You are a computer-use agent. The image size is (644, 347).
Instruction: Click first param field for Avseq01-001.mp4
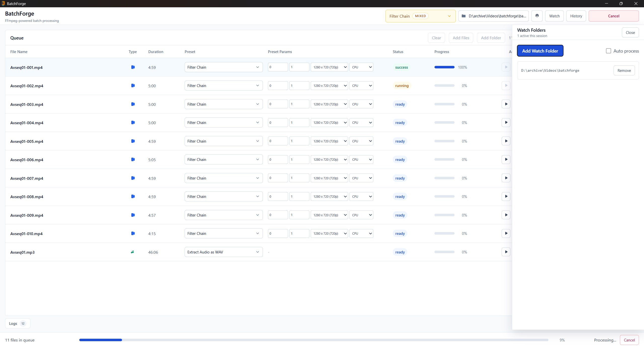[278, 67]
